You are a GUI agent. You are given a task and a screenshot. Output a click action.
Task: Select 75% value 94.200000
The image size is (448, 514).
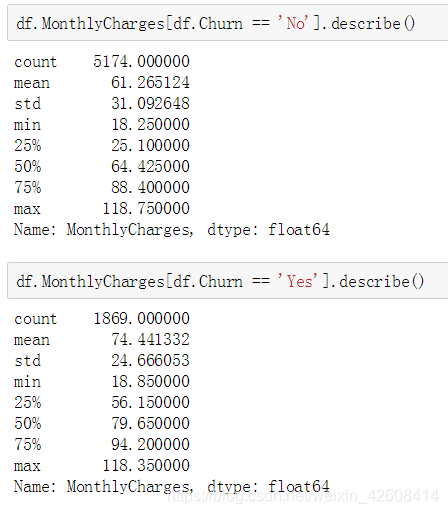[x=150, y=444]
